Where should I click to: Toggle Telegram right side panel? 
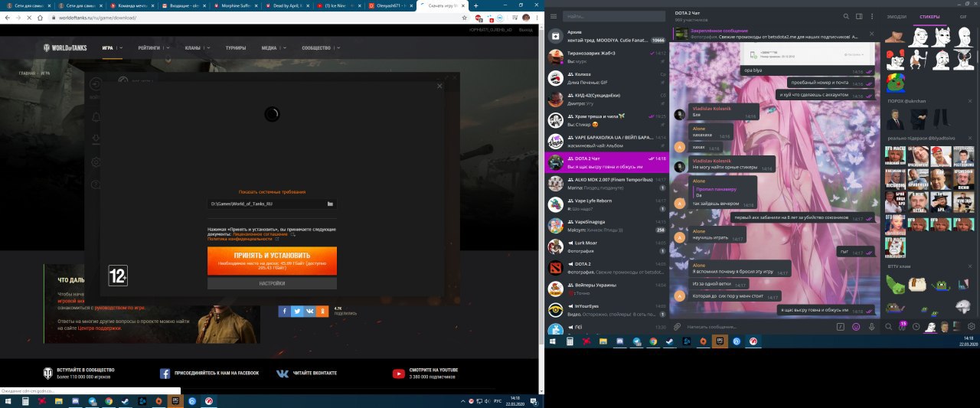click(860, 16)
